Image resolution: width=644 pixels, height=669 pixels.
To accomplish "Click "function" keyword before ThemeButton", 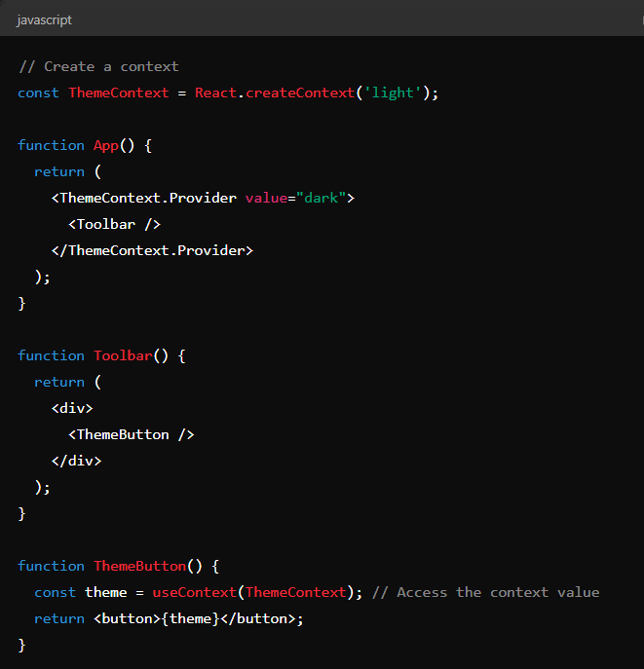I will tap(51, 566).
